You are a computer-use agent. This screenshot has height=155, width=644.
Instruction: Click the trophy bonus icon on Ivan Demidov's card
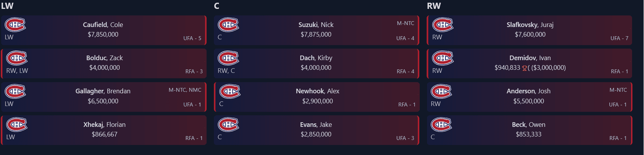524,68
